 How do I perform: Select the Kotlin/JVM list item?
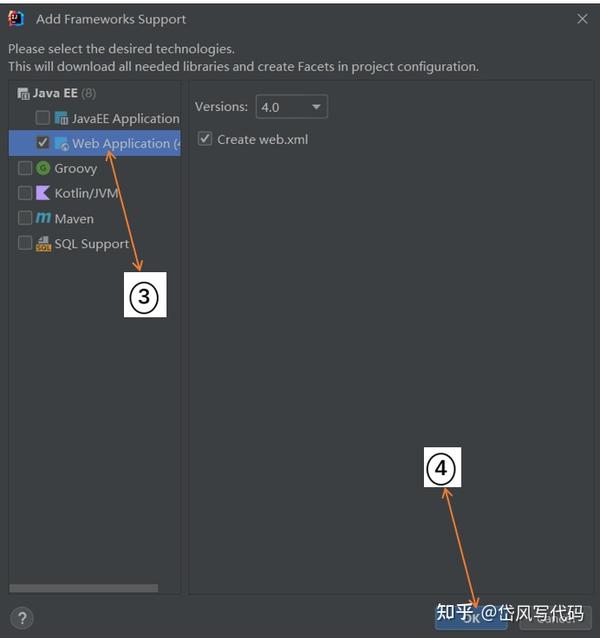(94, 193)
